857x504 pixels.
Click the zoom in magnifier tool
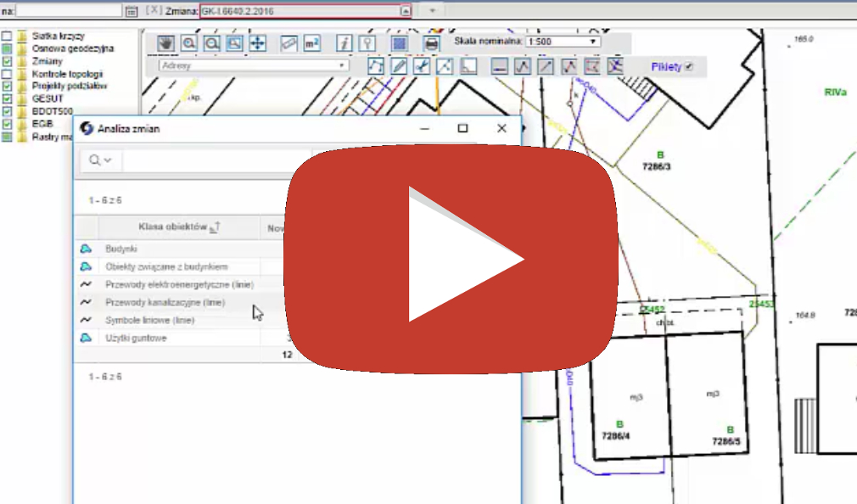tap(189, 42)
